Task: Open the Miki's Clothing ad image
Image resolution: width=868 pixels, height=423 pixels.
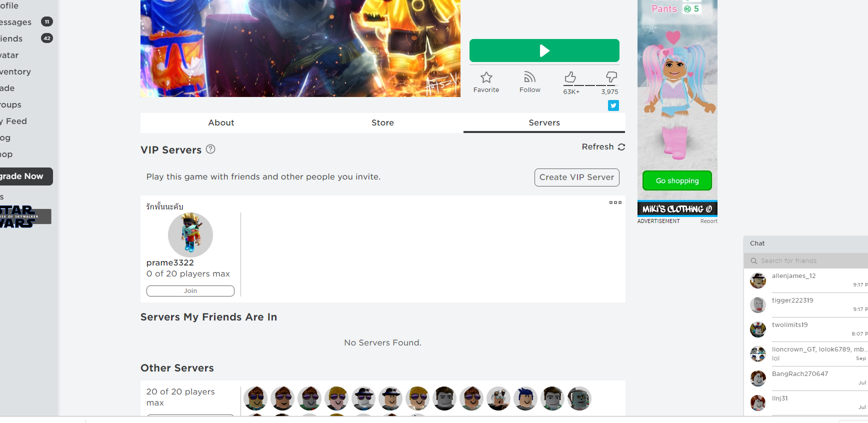Action: [x=677, y=108]
